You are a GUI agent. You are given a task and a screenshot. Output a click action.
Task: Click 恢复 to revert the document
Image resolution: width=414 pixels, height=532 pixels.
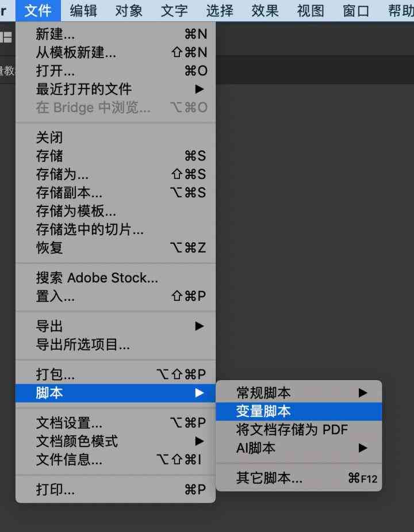(116, 247)
